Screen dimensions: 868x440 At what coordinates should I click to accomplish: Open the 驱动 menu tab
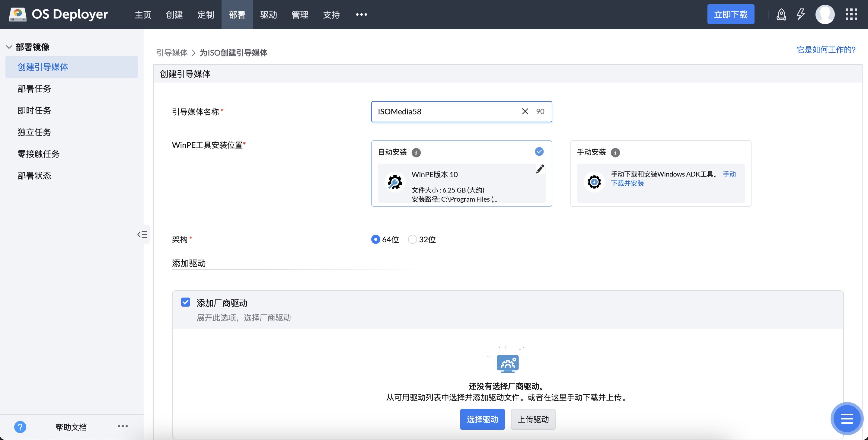[x=268, y=14]
